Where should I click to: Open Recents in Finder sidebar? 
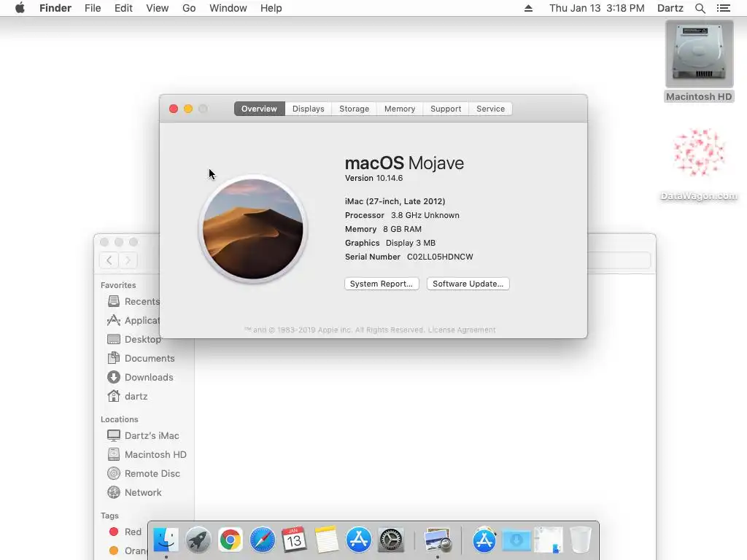(x=142, y=301)
